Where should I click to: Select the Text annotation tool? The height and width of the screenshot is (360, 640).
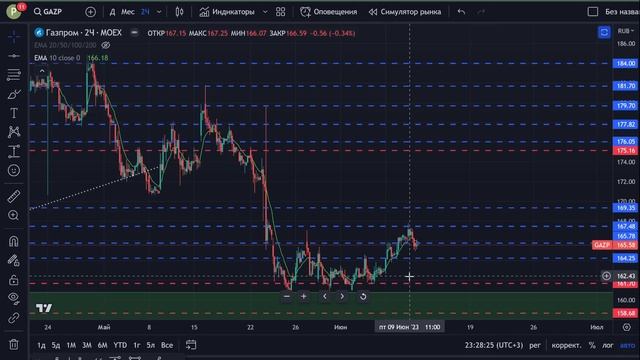click(x=14, y=113)
